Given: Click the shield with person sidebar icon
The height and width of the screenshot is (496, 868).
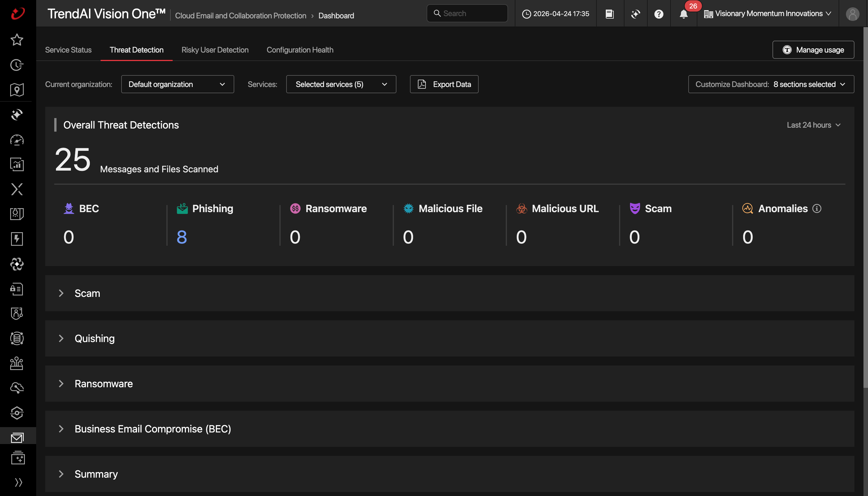Looking at the screenshot, I should (17, 314).
